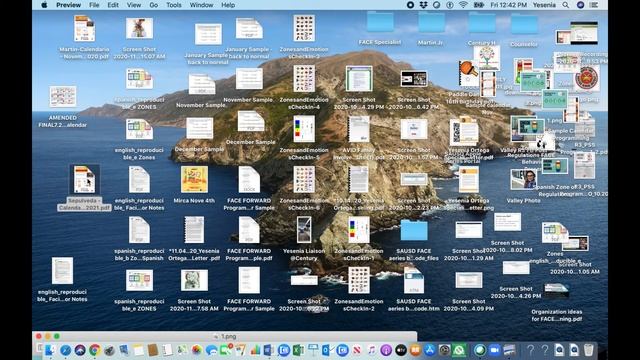
Task: Open Keynote from the dock
Action: [313, 350]
